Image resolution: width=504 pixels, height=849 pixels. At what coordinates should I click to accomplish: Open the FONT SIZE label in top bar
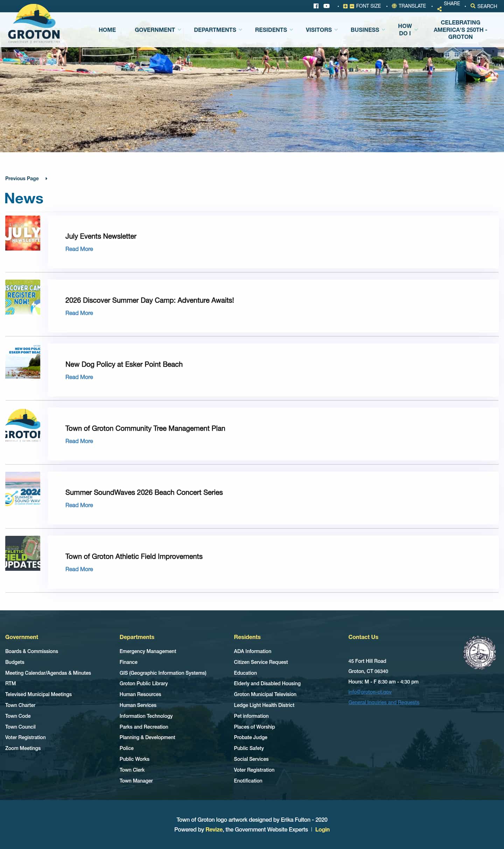coord(368,6)
